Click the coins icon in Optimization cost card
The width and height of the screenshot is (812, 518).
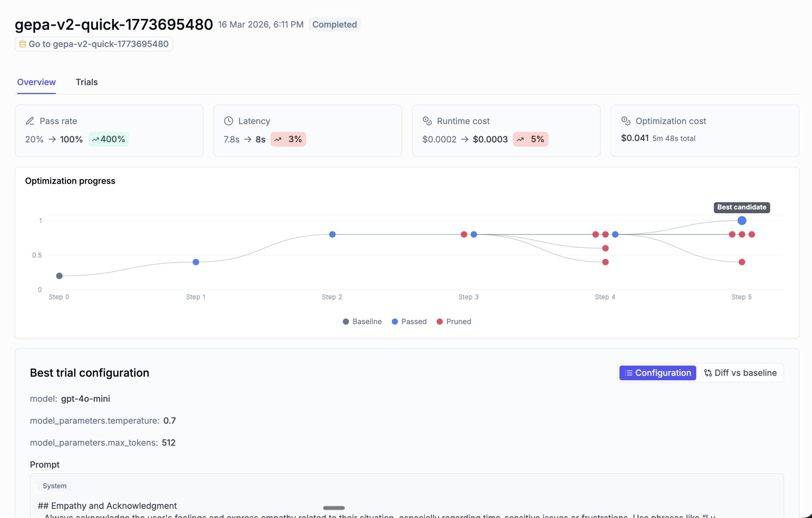click(626, 121)
